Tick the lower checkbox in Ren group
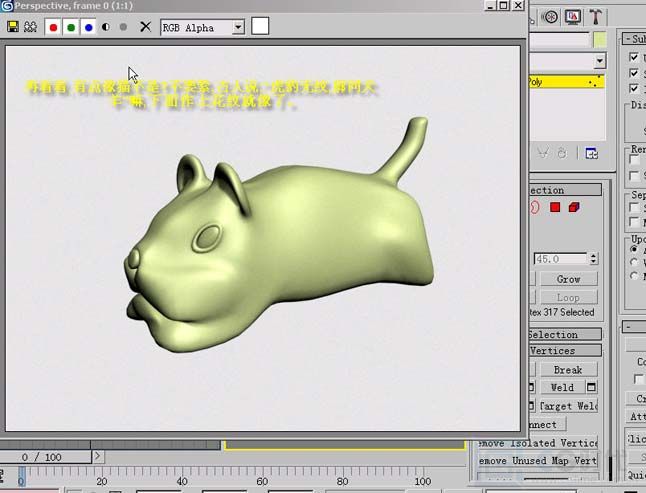 (634, 176)
